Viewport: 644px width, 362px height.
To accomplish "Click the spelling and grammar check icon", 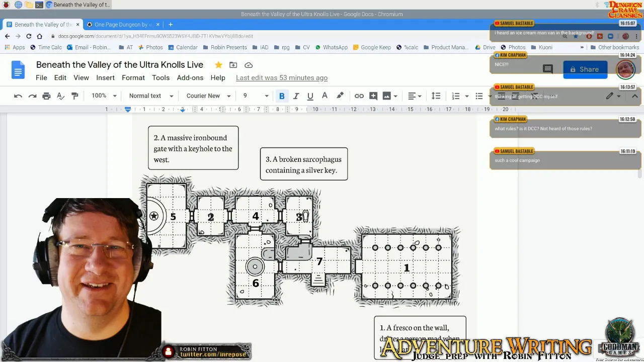I will tap(60, 96).
